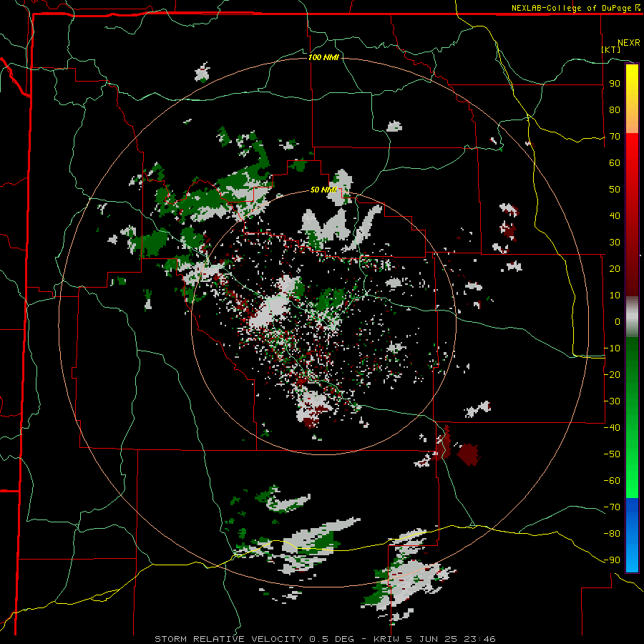This screenshot has height=644, width=644.
Task: Click the 60 value on the velocity scale
Action: click(615, 163)
